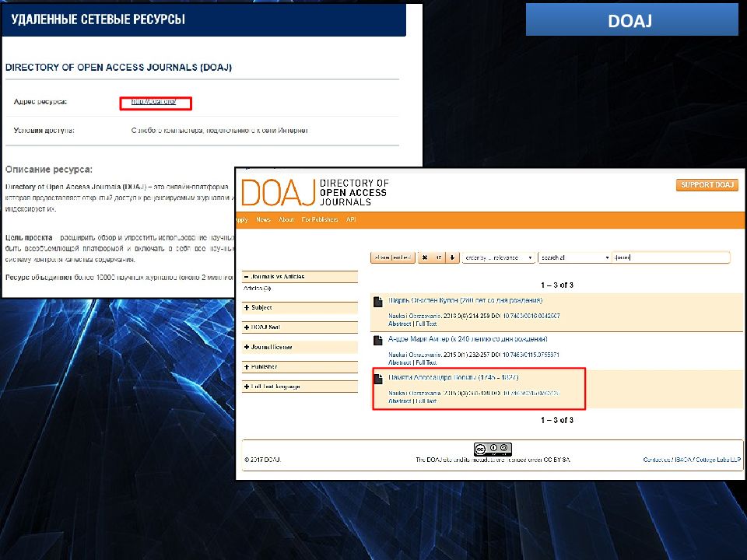Select the Articles (3) filter
Viewport: 747px width, 560px height.
(257, 288)
